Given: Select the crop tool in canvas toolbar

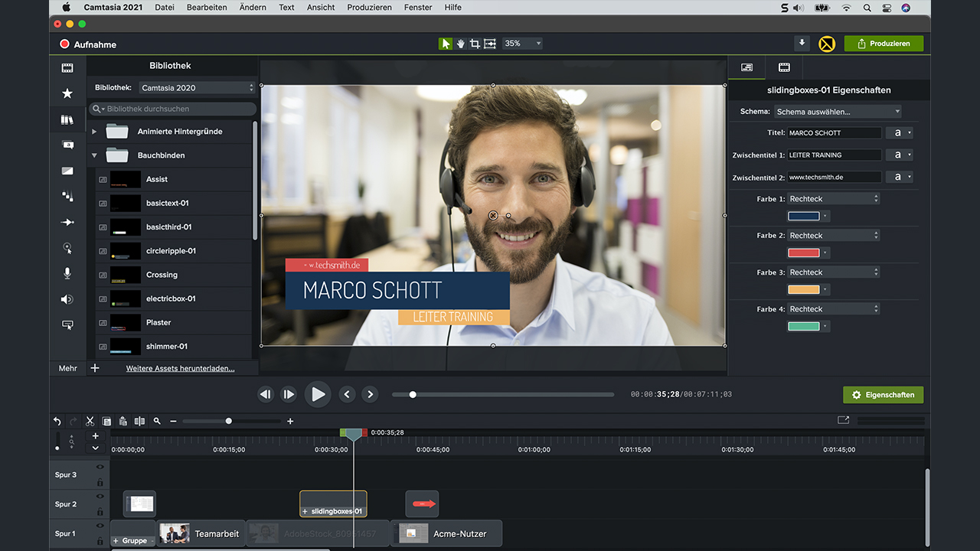Looking at the screenshot, I should (x=475, y=44).
